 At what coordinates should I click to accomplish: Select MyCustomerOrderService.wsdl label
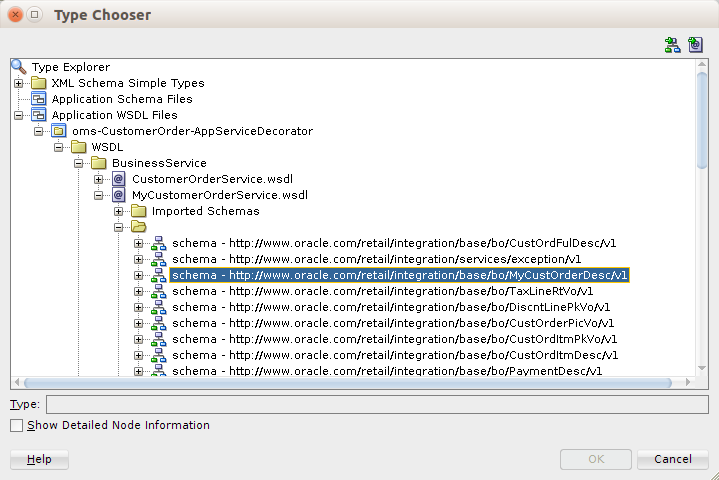coord(220,195)
